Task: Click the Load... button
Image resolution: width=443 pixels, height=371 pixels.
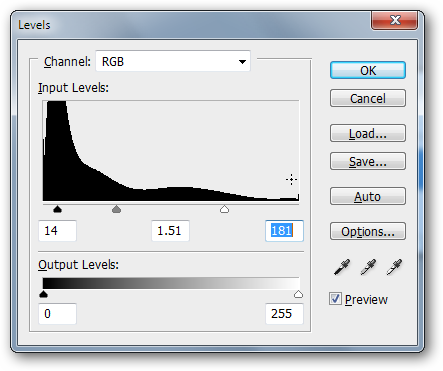Action: click(x=368, y=133)
